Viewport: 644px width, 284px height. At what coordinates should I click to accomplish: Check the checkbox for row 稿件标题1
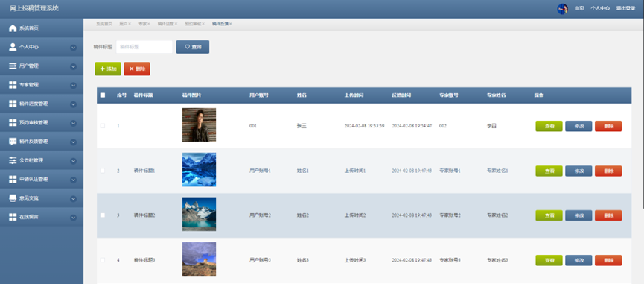coord(103,171)
